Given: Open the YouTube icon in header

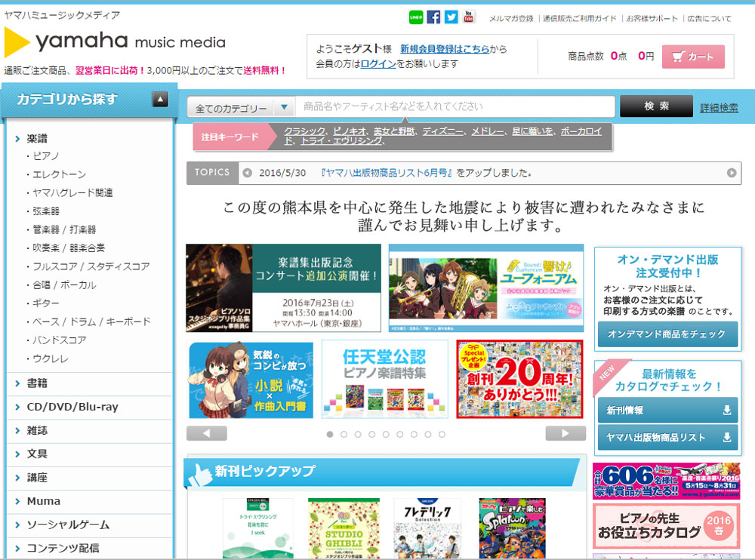Looking at the screenshot, I should tap(469, 17).
